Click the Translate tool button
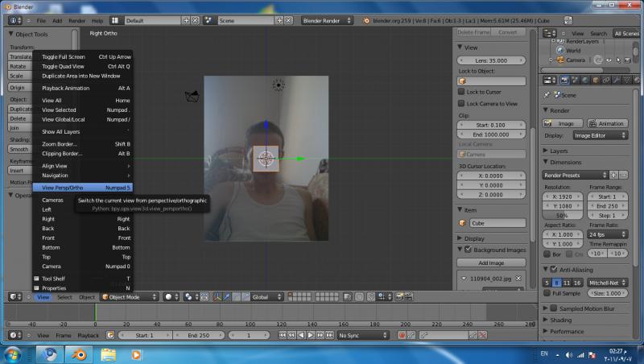The image size is (644, 364). [19, 56]
